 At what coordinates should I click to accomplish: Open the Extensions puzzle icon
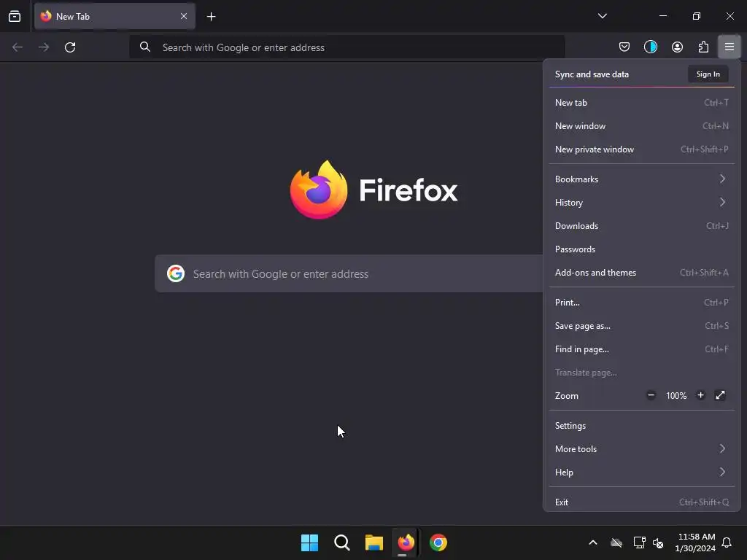click(703, 47)
